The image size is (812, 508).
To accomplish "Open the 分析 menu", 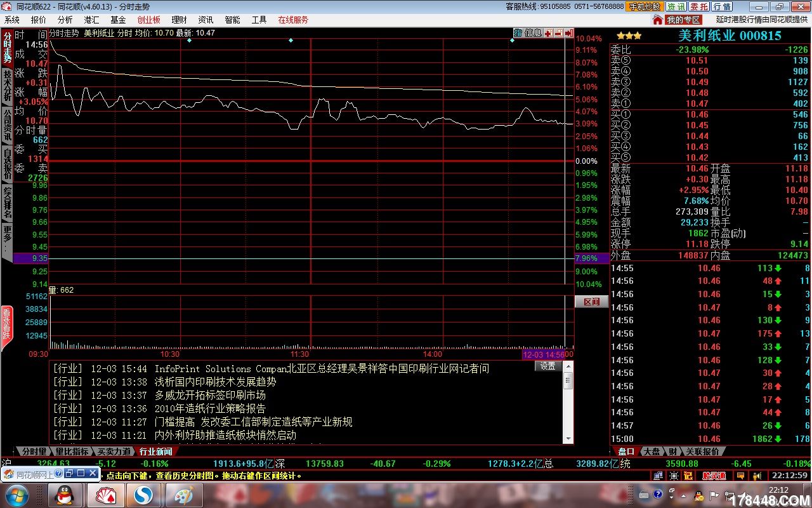I will 65,20.
